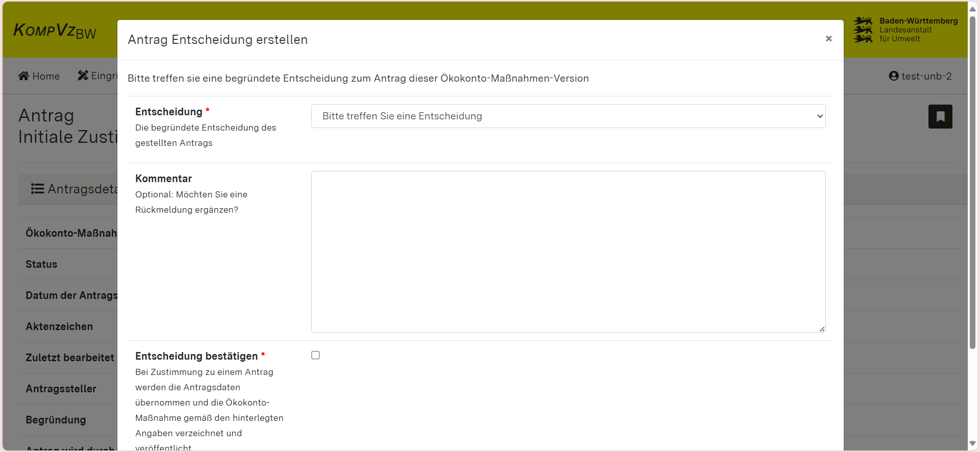The image size is (980, 452).
Task: Click the page scrollbar up arrow
Action: click(x=973, y=9)
